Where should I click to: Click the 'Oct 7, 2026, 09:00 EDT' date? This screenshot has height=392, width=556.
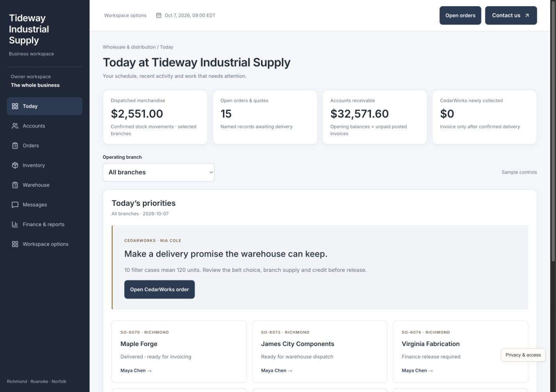[x=190, y=16]
